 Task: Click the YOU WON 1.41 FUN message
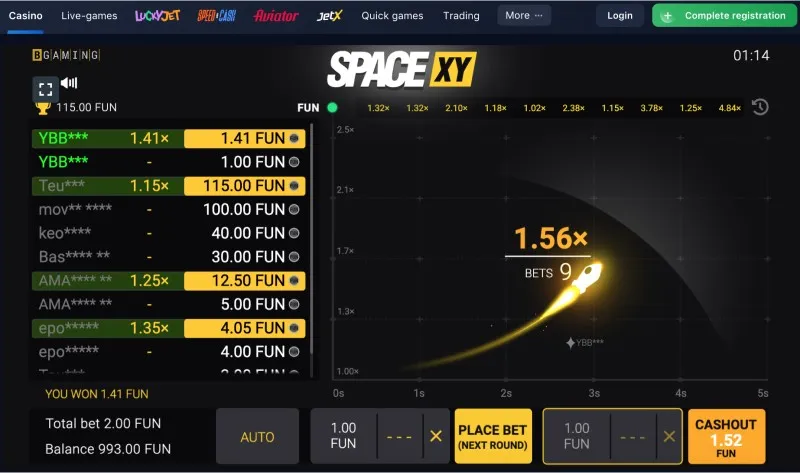tap(97, 394)
